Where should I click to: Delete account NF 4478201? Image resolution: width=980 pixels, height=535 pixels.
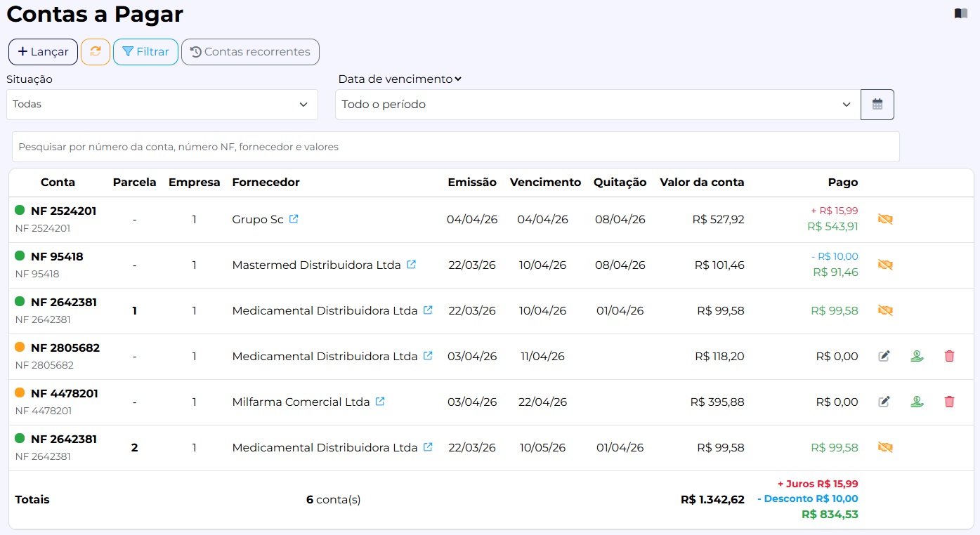[x=949, y=402]
